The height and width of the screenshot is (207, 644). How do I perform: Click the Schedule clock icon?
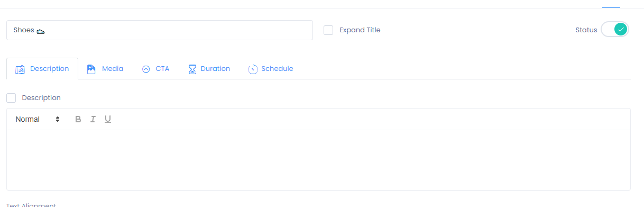[253, 69]
